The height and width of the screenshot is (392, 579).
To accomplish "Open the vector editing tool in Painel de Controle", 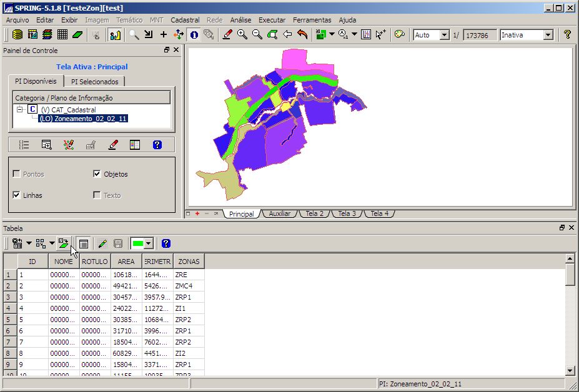I will [x=69, y=145].
